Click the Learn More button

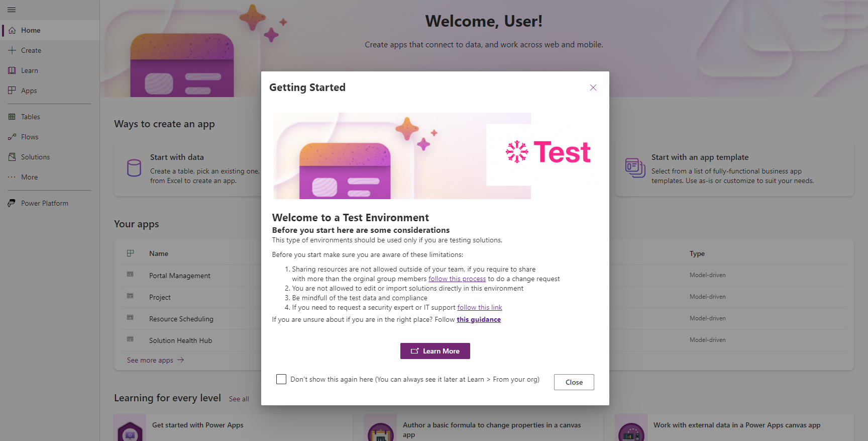coord(435,351)
